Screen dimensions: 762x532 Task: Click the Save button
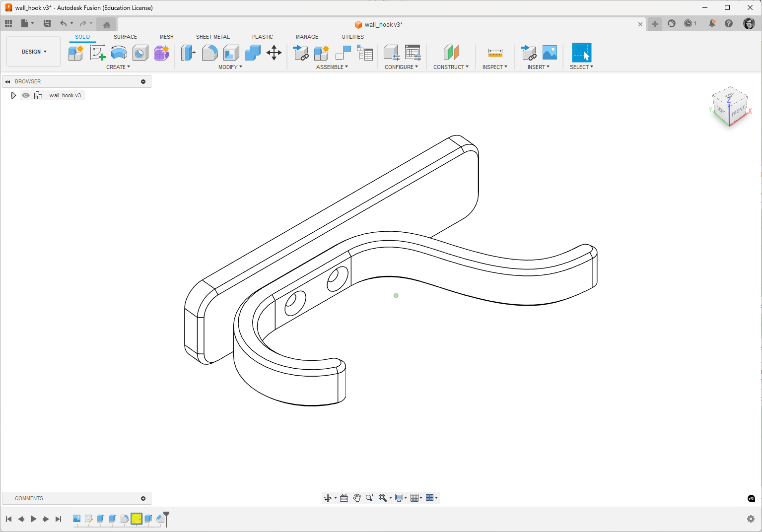[x=47, y=23]
